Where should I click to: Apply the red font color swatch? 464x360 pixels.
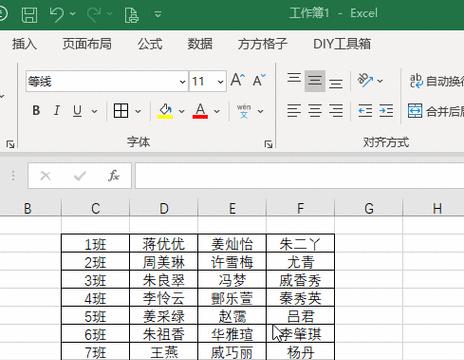(x=200, y=111)
